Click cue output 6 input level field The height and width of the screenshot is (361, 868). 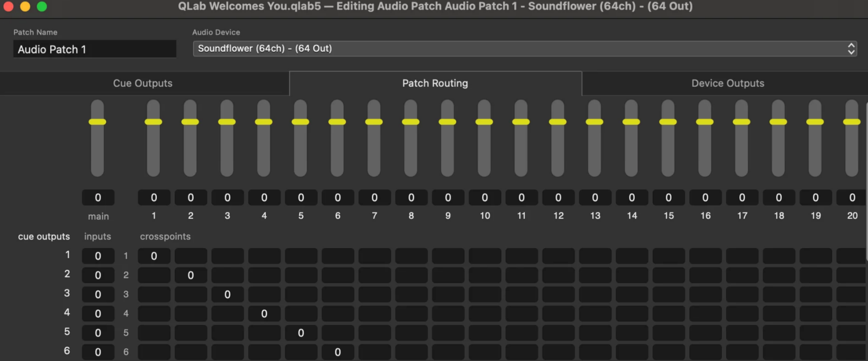(98, 352)
